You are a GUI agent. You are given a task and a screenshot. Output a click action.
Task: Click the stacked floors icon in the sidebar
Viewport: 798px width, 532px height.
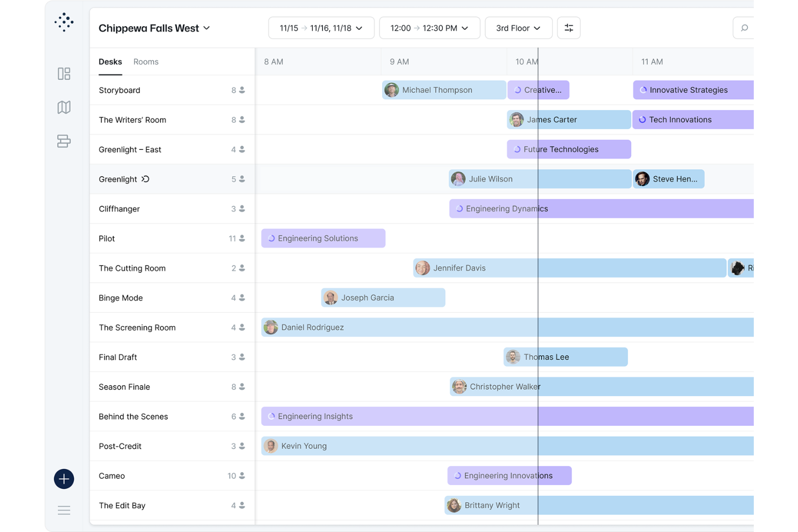64,141
